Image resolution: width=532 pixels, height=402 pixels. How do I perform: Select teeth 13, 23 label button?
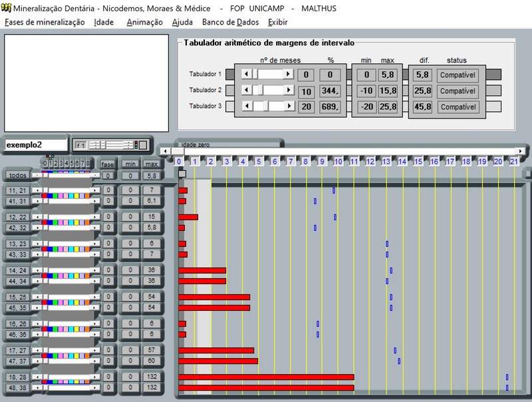(17, 244)
